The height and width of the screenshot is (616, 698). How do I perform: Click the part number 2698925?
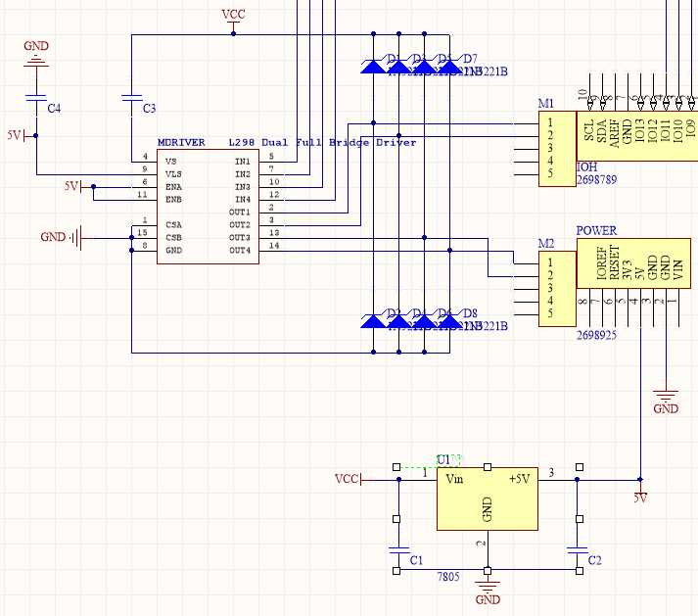coord(596,335)
